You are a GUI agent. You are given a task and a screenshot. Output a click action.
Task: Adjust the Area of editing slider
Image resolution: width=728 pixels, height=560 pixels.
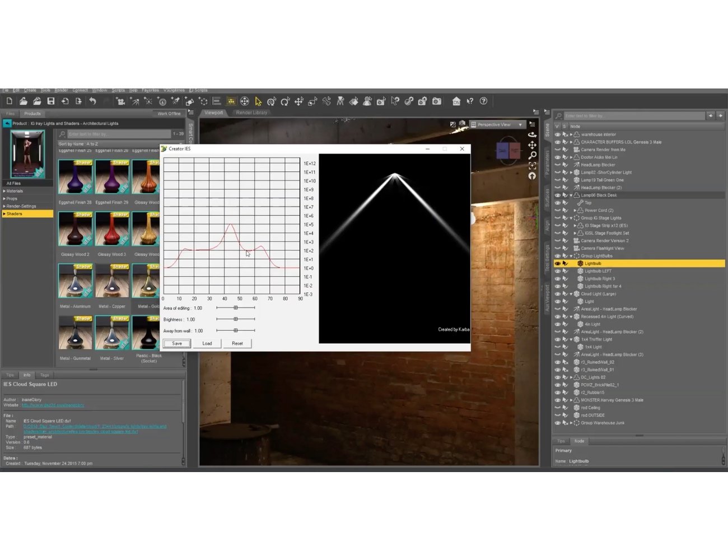tap(236, 308)
